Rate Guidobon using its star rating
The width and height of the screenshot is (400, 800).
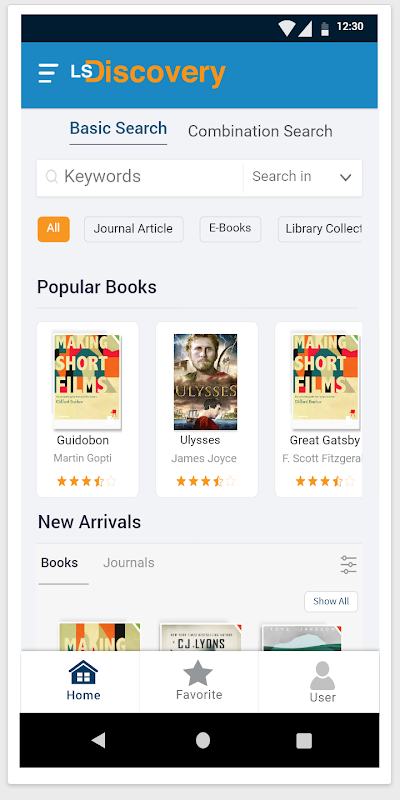87,481
